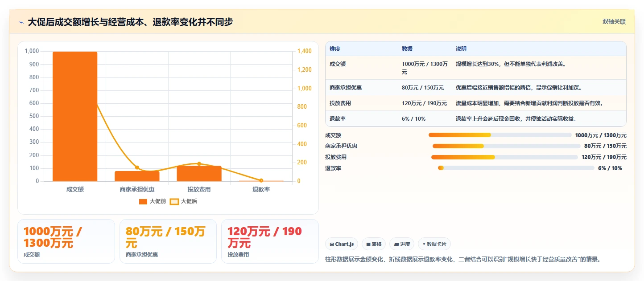The width and height of the screenshot is (644, 281).
Task: Click the 双轴关联 tag in the header
Action: (x=614, y=21)
